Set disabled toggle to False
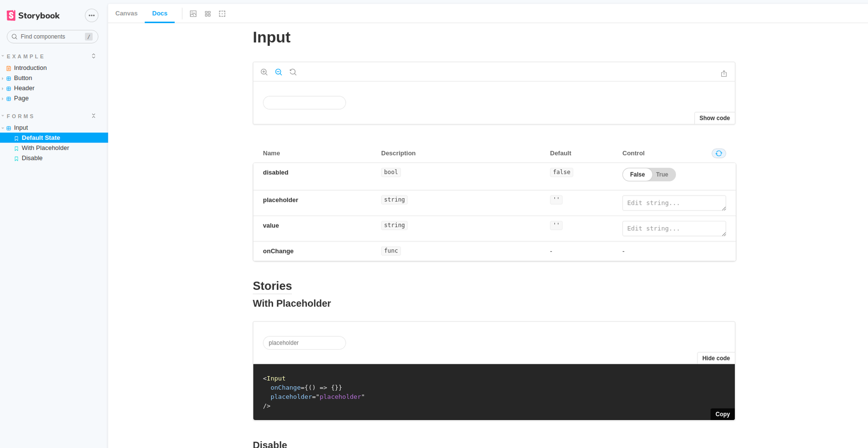The image size is (868, 448). coord(637,175)
